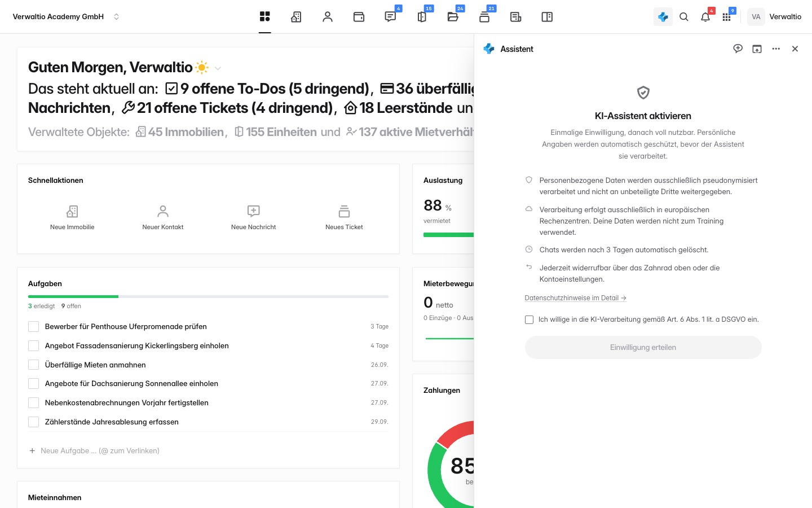
Task: Open the properties building icon in the top navigation
Action: pyautogui.click(x=296, y=17)
